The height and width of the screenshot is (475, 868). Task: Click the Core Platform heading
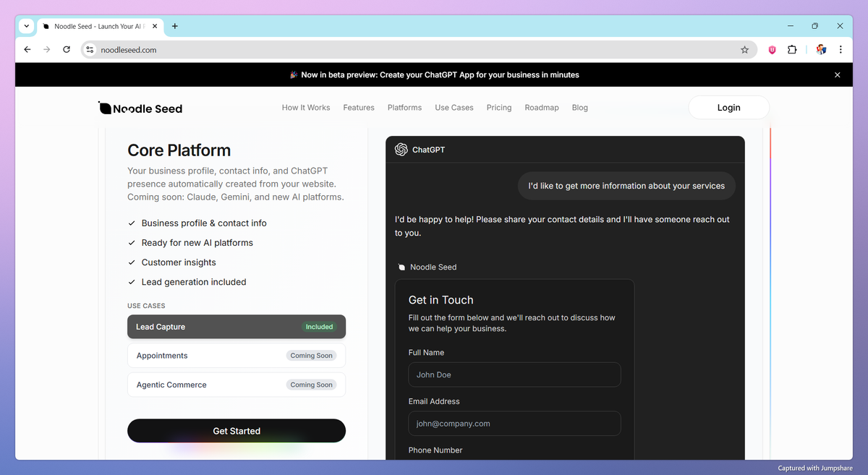pos(179,150)
